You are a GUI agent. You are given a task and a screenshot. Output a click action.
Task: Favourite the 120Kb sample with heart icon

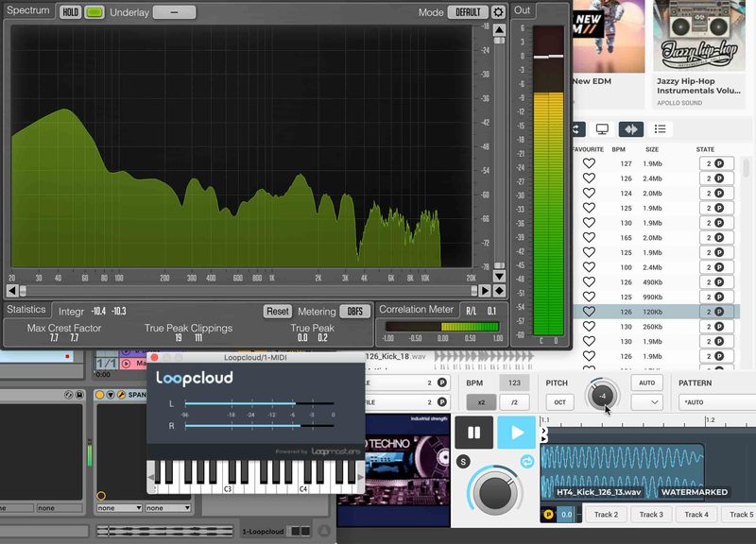click(x=589, y=311)
